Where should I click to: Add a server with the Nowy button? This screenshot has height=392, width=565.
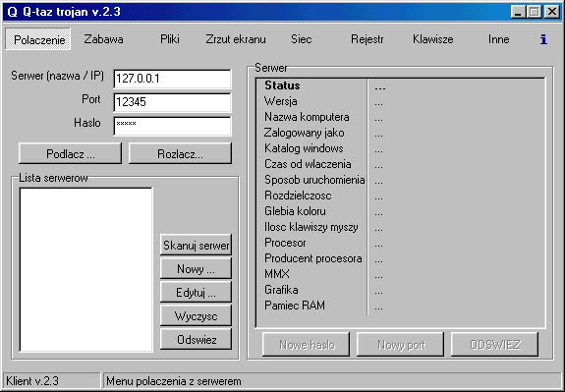pyautogui.click(x=196, y=269)
